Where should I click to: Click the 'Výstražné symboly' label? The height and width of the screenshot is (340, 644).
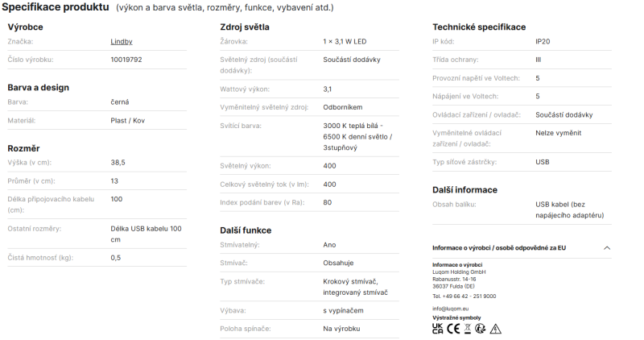pyautogui.click(x=456, y=317)
